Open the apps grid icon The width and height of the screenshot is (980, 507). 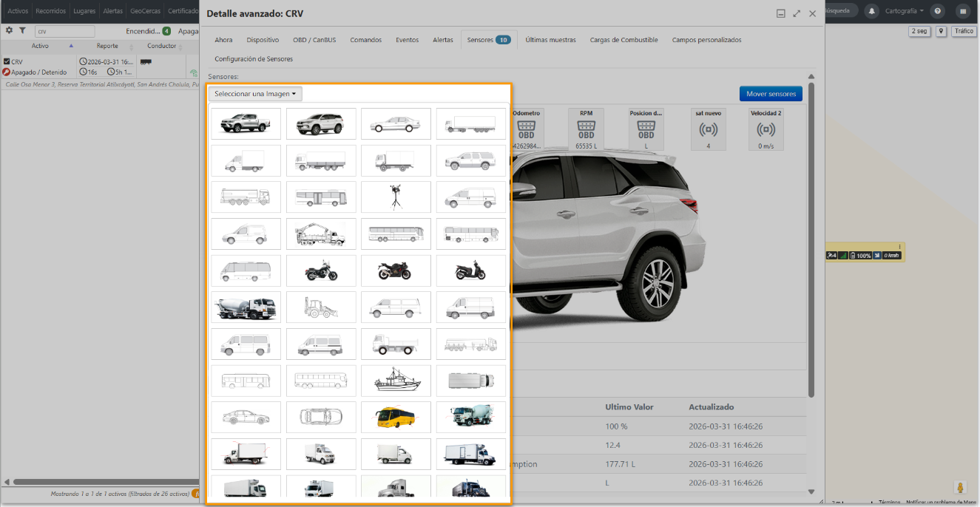coord(963,11)
